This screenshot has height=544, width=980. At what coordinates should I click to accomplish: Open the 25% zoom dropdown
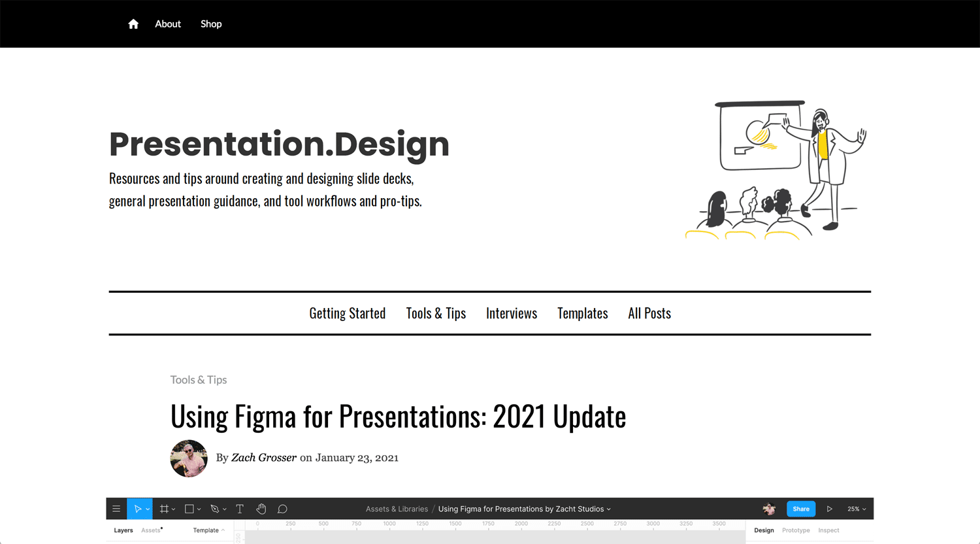point(857,509)
